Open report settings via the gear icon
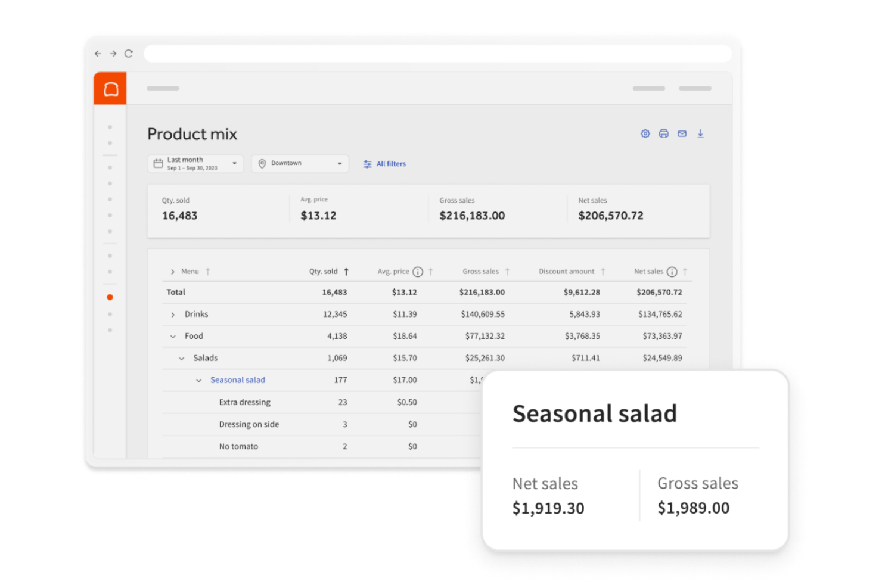Image resolution: width=882 pixels, height=588 pixels. point(645,134)
